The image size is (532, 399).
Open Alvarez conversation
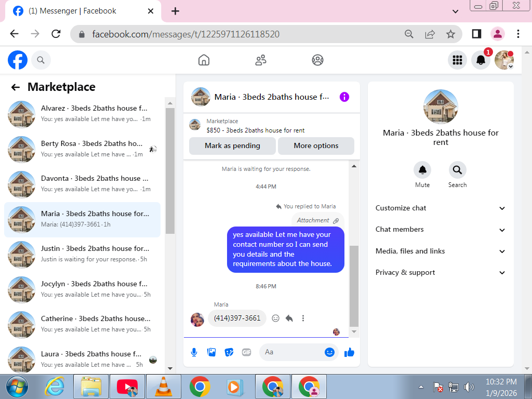point(82,114)
